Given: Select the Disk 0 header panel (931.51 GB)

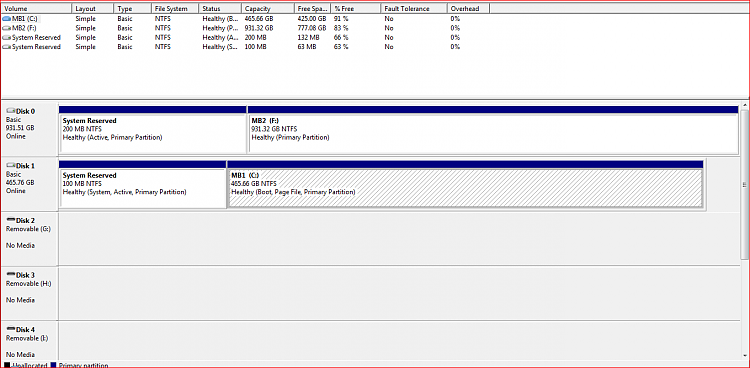Looking at the screenshot, I should pos(29,128).
